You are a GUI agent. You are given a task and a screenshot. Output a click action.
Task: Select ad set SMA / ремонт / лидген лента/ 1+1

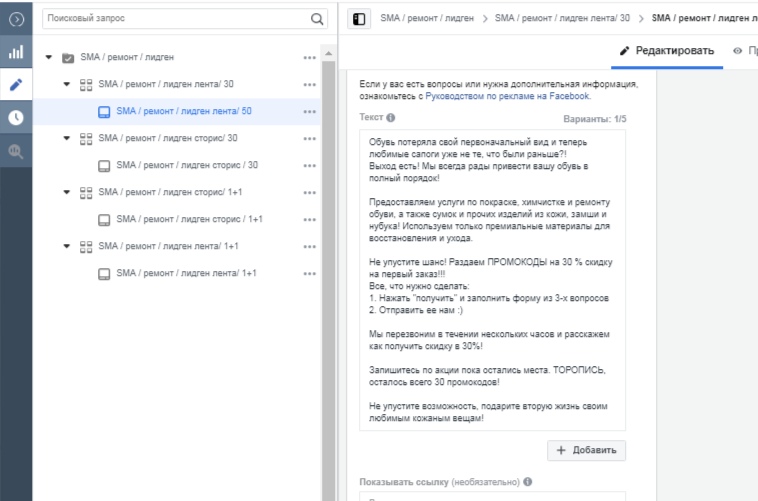(x=176, y=247)
